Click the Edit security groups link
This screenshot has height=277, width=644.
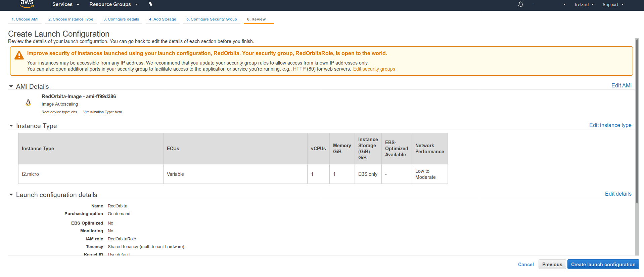(x=374, y=69)
